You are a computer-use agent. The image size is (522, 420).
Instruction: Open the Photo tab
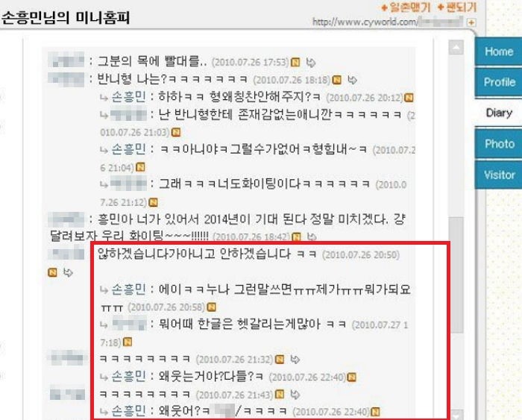coord(498,144)
